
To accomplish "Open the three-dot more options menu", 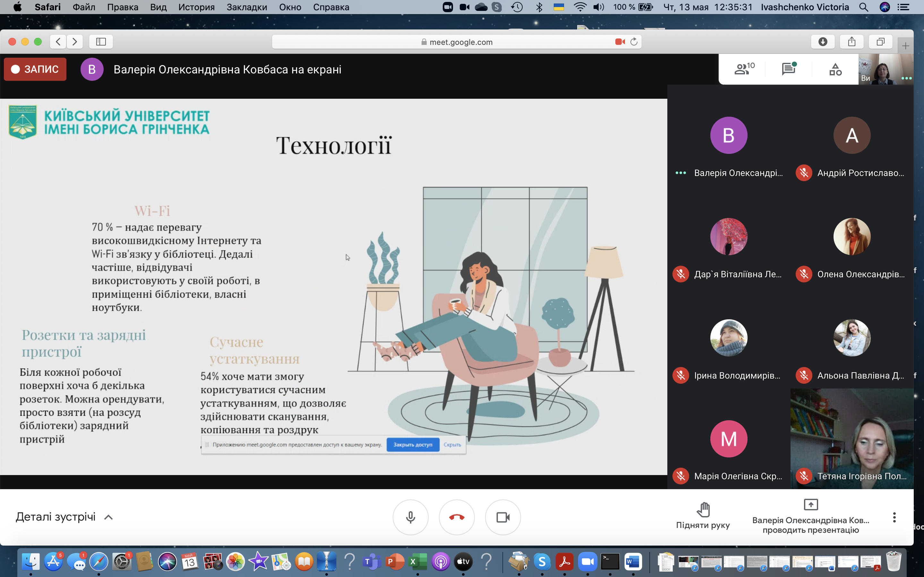I will pos(894,517).
